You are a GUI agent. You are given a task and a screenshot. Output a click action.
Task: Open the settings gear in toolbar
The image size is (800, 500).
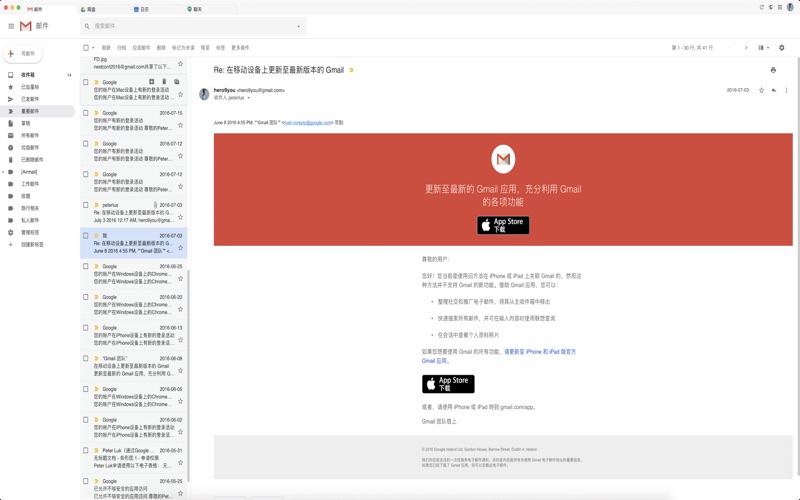tap(782, 47)
